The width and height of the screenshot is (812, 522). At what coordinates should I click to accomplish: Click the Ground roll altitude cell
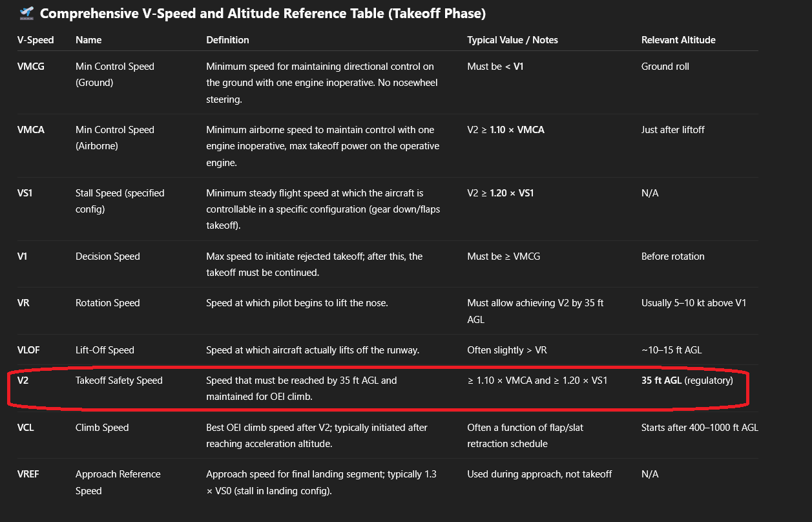[x=665, y=67]
